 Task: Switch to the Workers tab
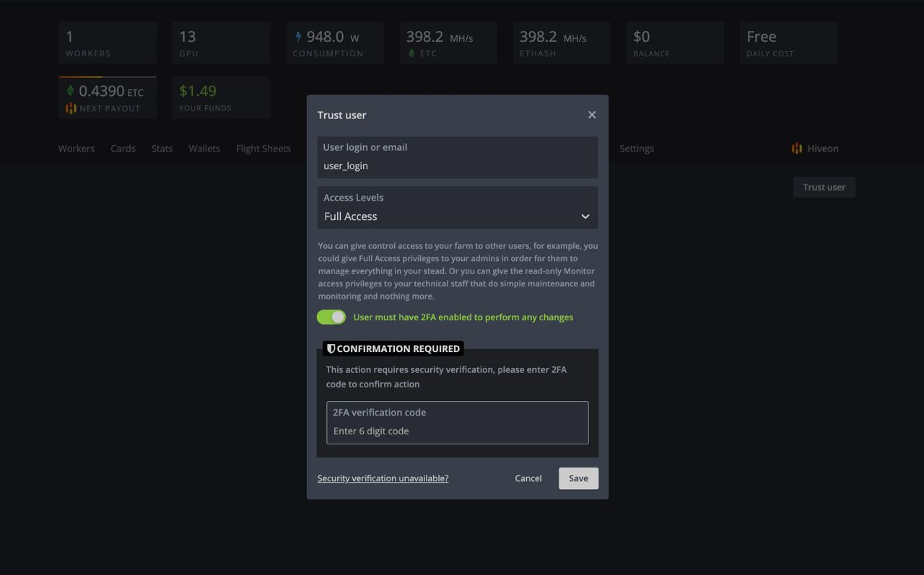point(77,149)
